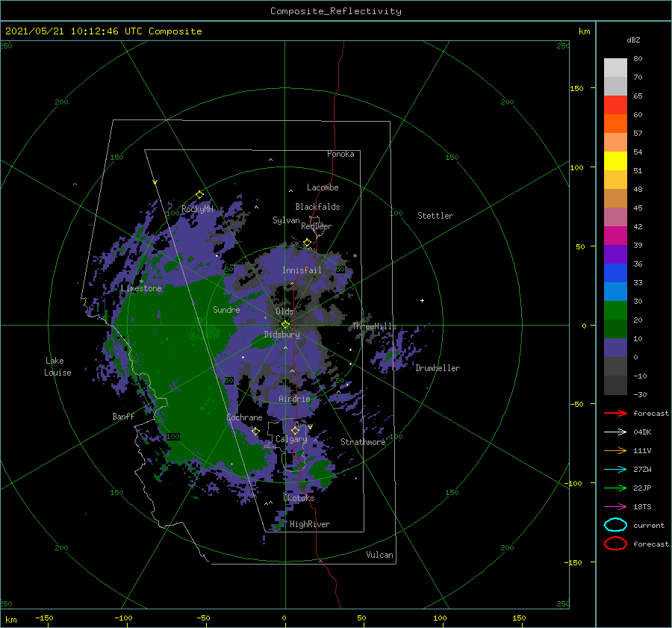
Task: Click the Sylvan label
Action: click(x=286, y=220)
